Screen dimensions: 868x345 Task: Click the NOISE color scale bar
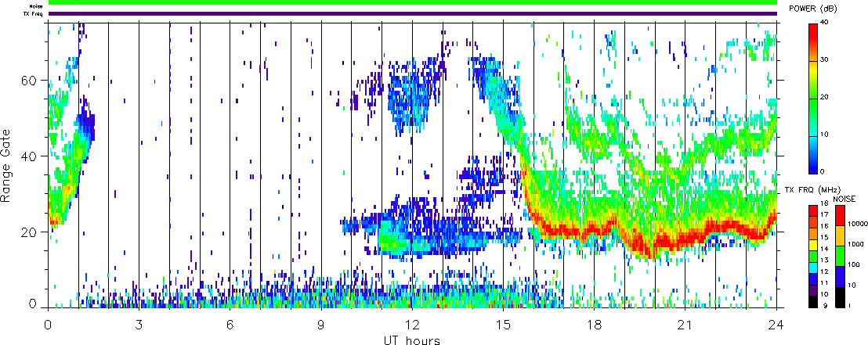tap(840, 256)
